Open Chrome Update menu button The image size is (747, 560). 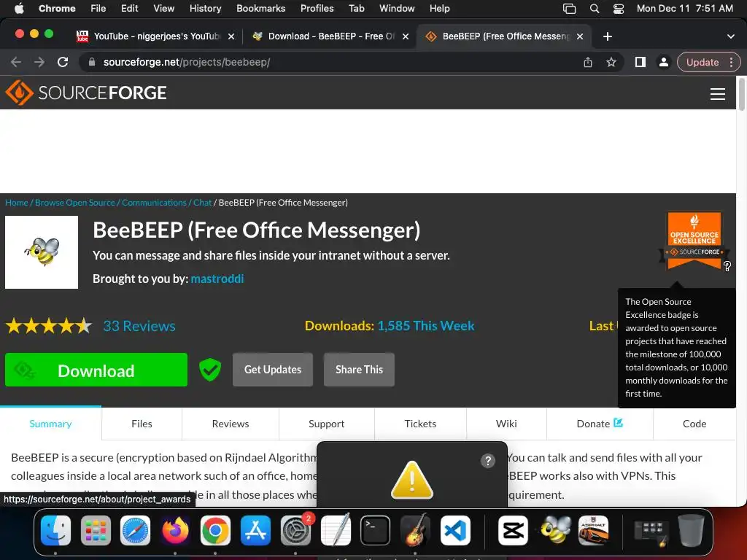[709, 63]
